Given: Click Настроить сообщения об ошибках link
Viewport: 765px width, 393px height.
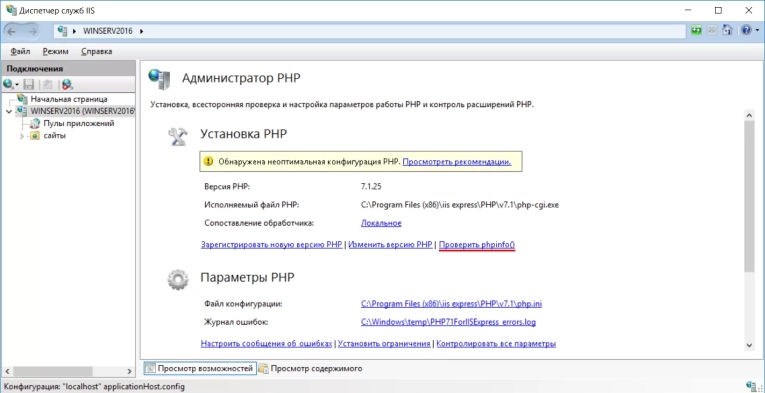Looking at the screenshot, I should (x=266, y=344).
